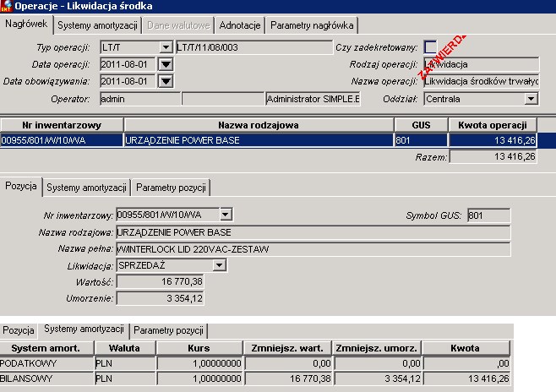This screenshot has width=556, height=392.
Task: Click the Nazwa pełna WINTERLOCK field
Action: [313, 249]
